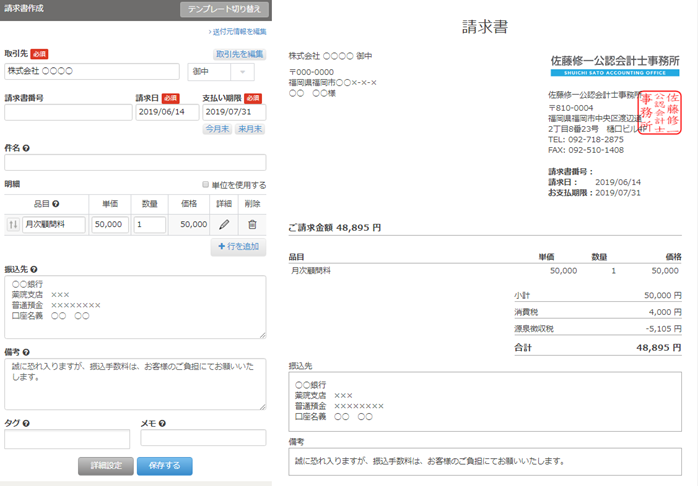Click the help icon next to タグ
Viewport: 698px width, 486px height.
(x=26, y=423)
